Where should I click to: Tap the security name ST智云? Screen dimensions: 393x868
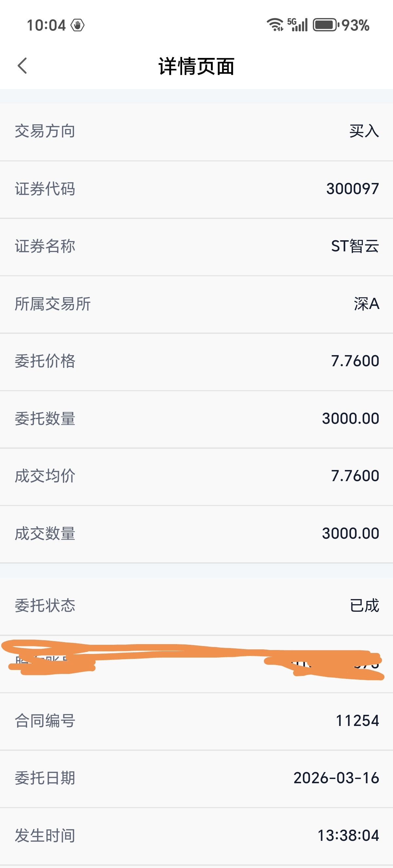(x=355, y=246)
